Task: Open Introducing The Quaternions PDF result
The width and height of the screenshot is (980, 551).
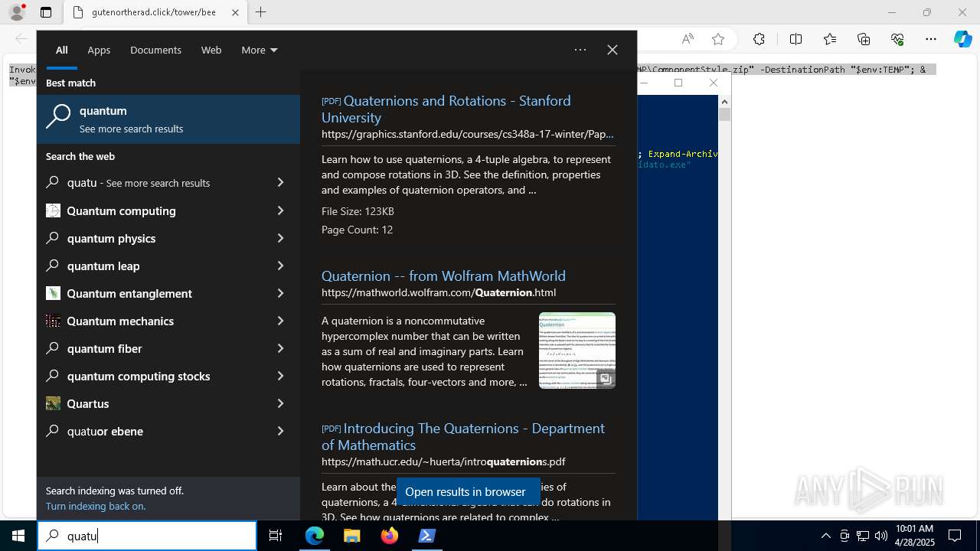Action: pos(462,436)
